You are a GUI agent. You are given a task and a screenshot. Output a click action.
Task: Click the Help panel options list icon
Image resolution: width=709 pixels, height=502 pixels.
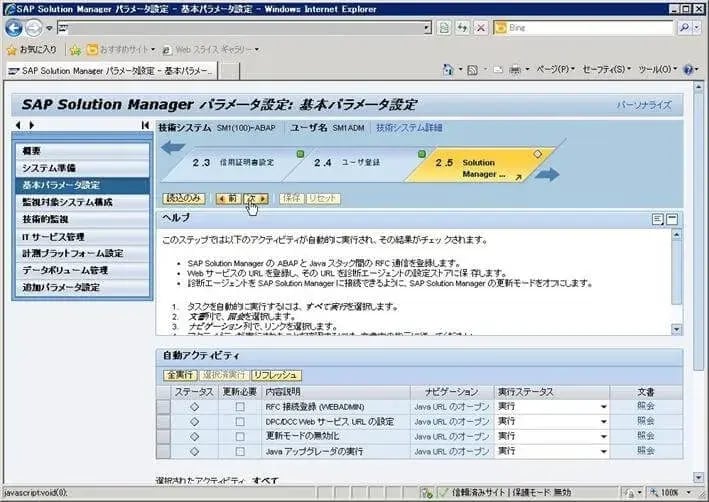[x=658, y=219]
